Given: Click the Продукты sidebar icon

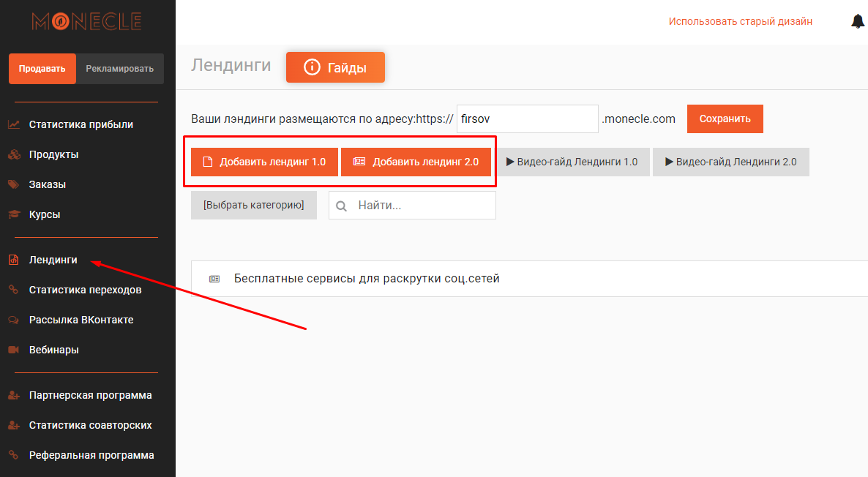Looking at the screenshot, I should (13, 154).
